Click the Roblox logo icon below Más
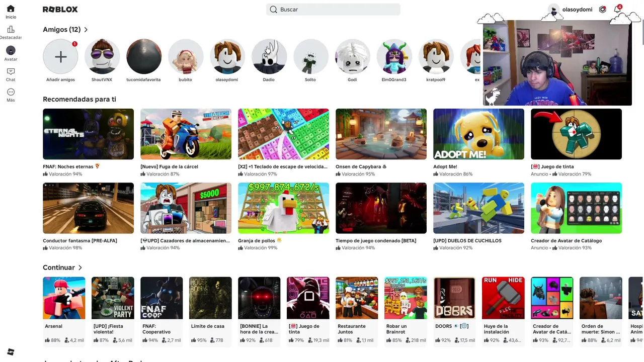The image size is (644, 362). coord(11,352)
